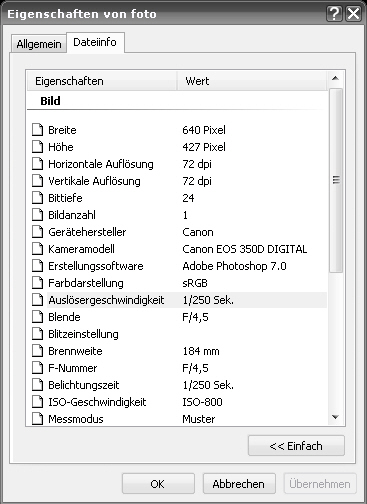Select the F-Nummer property label
The width and height of the screenshot is (367, 504).
click(x=73, y=368)
